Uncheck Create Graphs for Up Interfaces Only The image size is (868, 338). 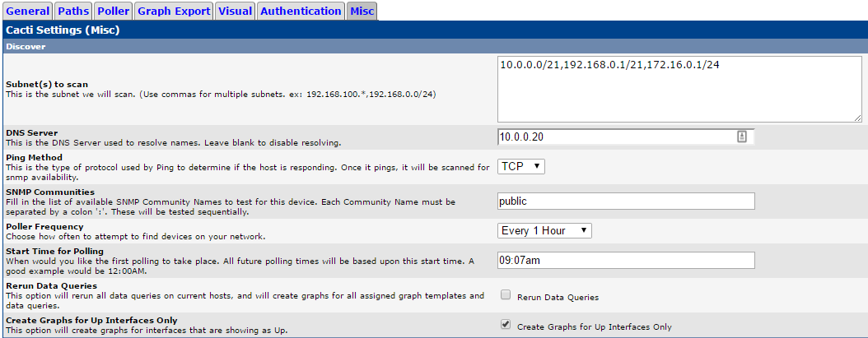click(x=505, y=325)
